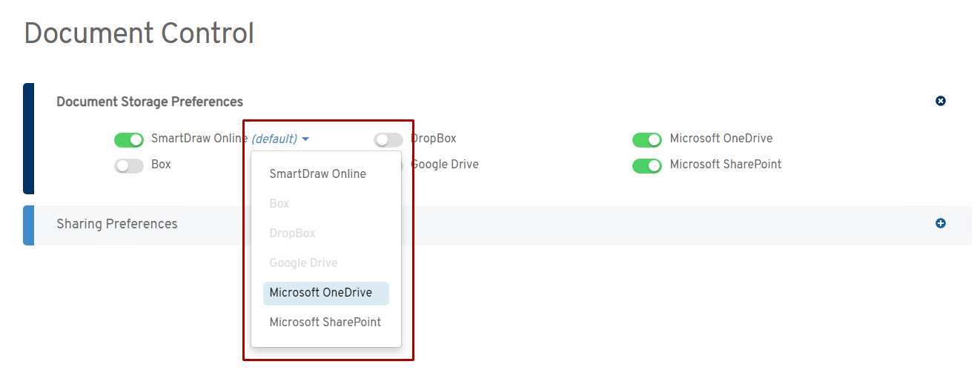Switch off the Microsoft SharePoint toggle

[x=646, y=165]
